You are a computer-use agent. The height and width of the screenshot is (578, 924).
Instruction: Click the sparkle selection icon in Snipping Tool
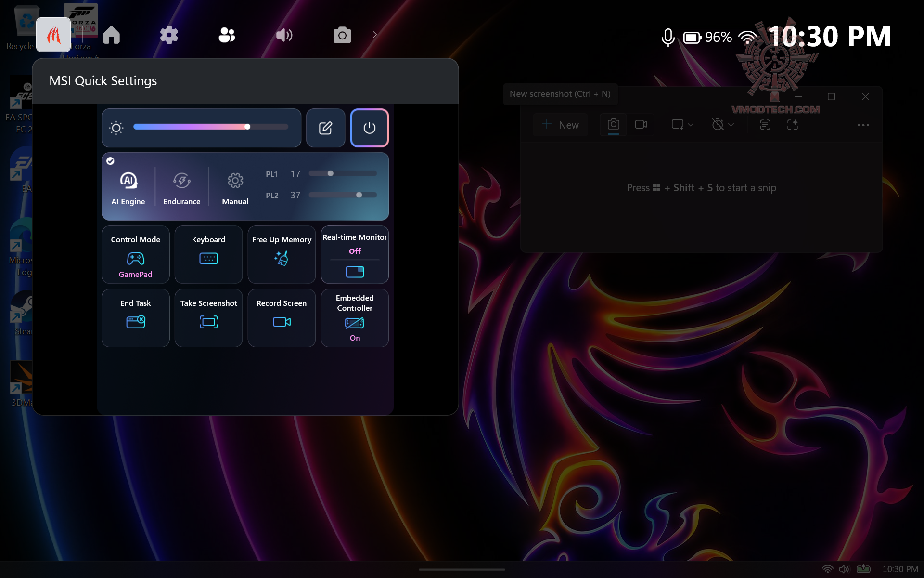793,125
